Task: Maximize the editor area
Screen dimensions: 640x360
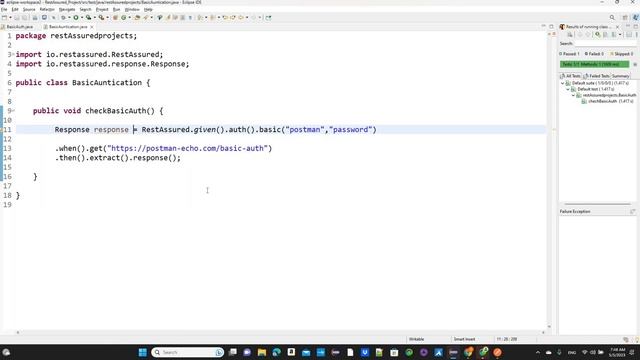Action: click(551, 27)
